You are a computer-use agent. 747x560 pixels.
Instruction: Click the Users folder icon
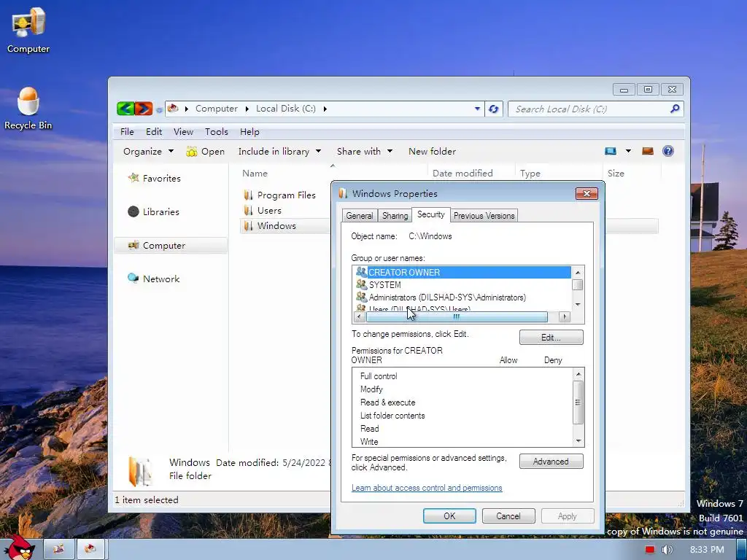(248, 210)
